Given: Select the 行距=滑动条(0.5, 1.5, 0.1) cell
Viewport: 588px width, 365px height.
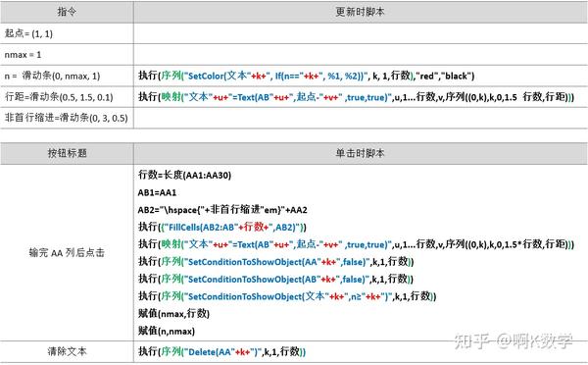Looking at the screenshot, I should pos(67,97).
